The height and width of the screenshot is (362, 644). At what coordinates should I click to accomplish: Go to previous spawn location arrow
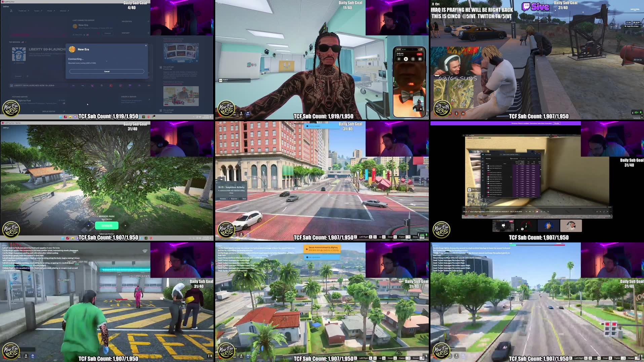(88, 225)
